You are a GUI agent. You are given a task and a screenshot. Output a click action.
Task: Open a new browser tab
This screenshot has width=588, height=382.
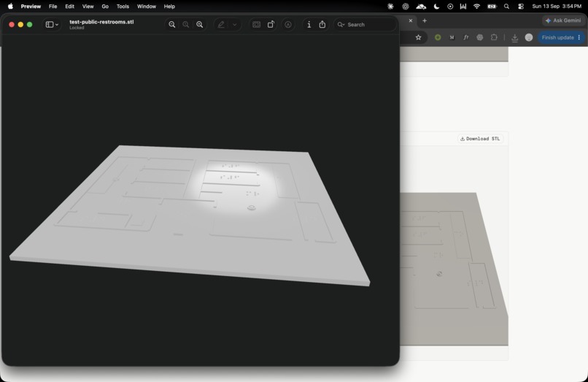[425, 20]
